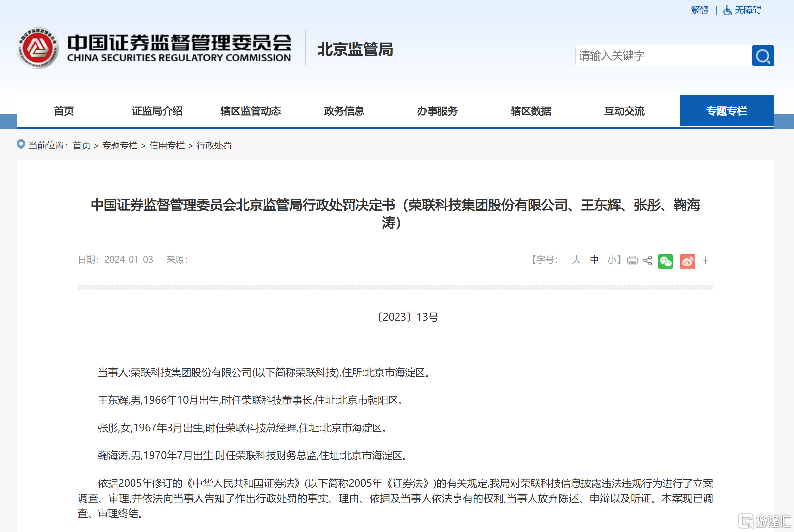Open 信用专栏 breadcrumb link
Screen dimensions: 794x532
167,146
